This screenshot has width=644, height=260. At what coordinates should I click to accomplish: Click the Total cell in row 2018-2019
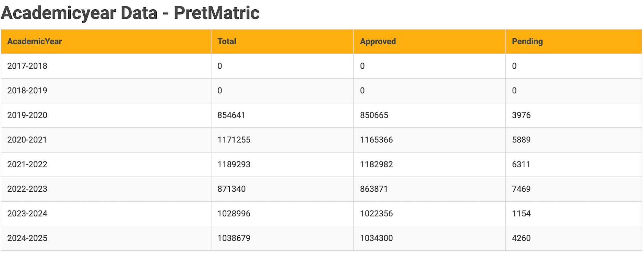282,91
